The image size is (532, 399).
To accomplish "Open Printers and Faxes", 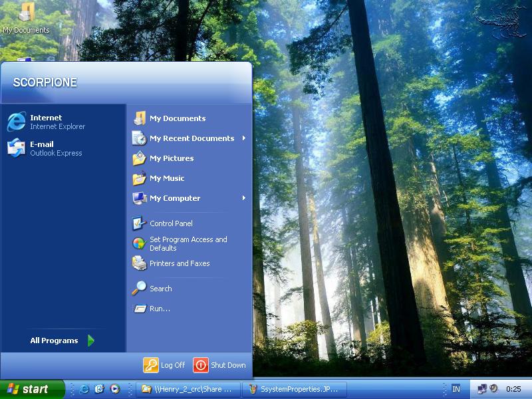I will (x=179, y=263).
